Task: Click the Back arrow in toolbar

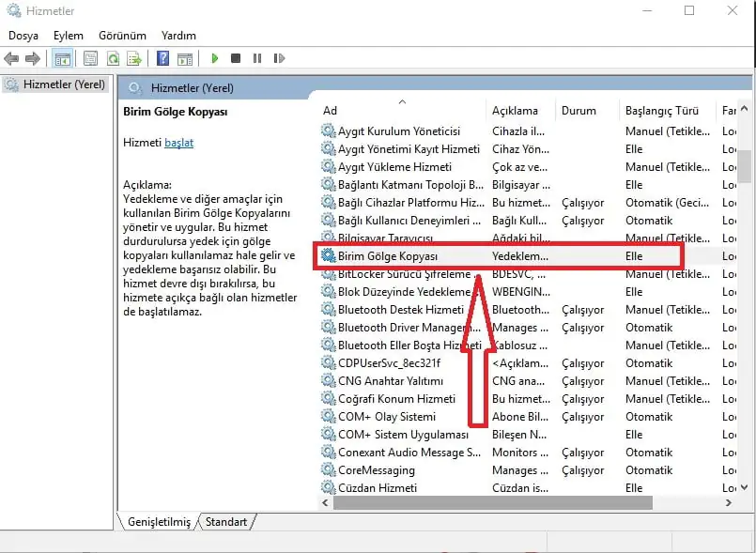Action: coord(12,58)
